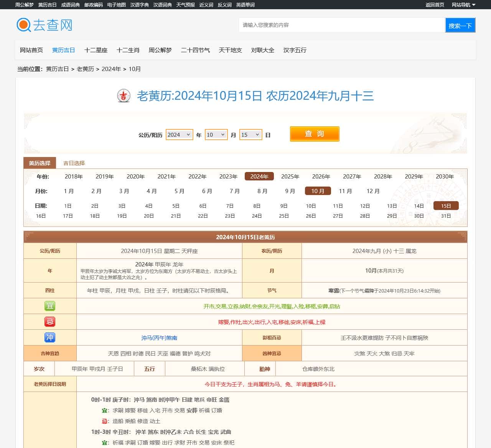The height and width of the screenshot is (448, 491).
Task: Select year 2030年
Action: click(x=445, y=177)
